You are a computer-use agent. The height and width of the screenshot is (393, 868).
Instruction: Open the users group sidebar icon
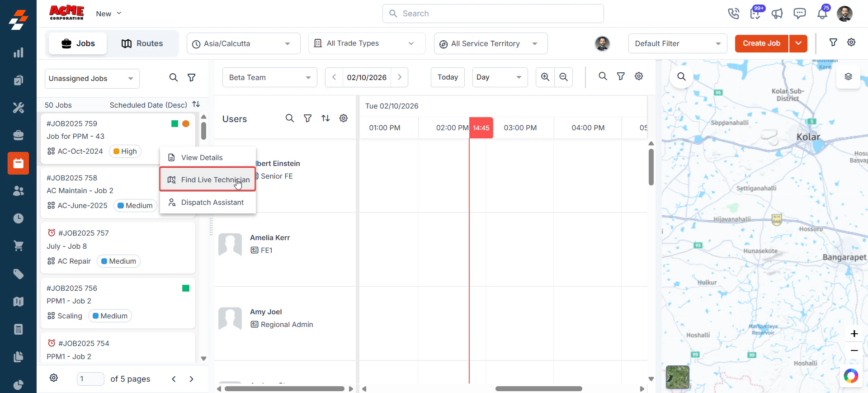[18, 191]
